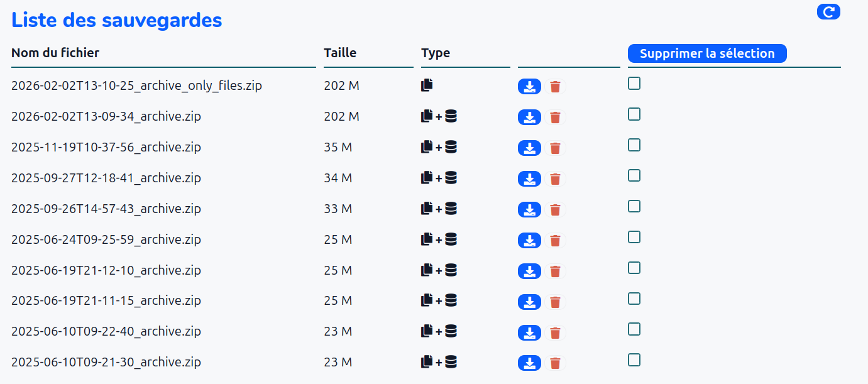
Task: Click the files-only type icon of first backup
Action: coord(427,85)
